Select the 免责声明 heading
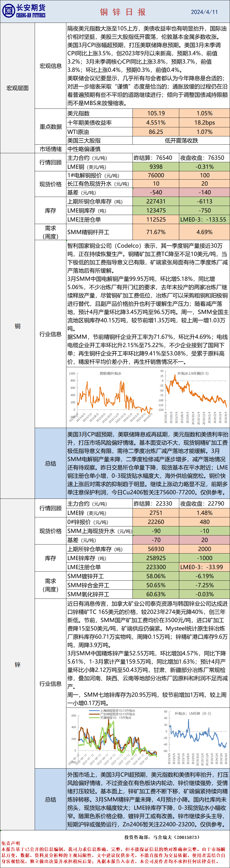The width and height of the screenshot is (230, 868). coord(11,843)
